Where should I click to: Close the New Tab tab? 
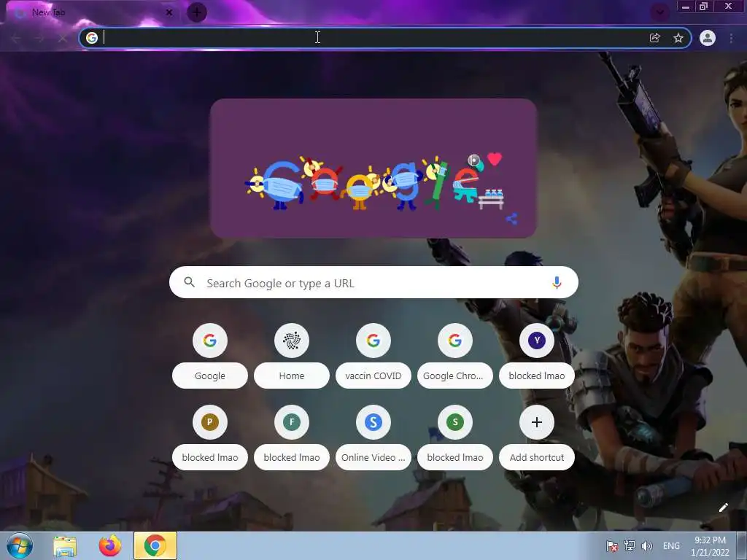pyautogui.click(x=169, y=13)
